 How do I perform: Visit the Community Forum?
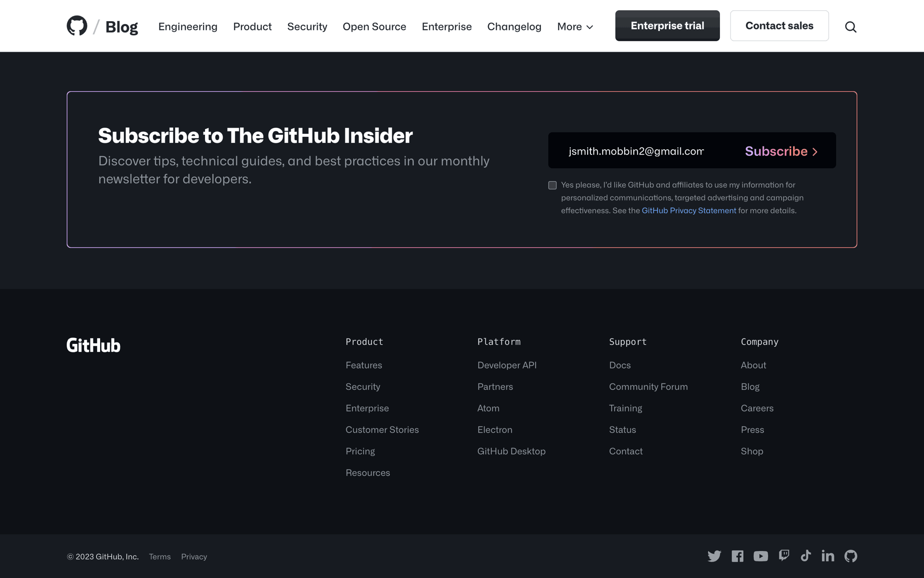(648, 387)
